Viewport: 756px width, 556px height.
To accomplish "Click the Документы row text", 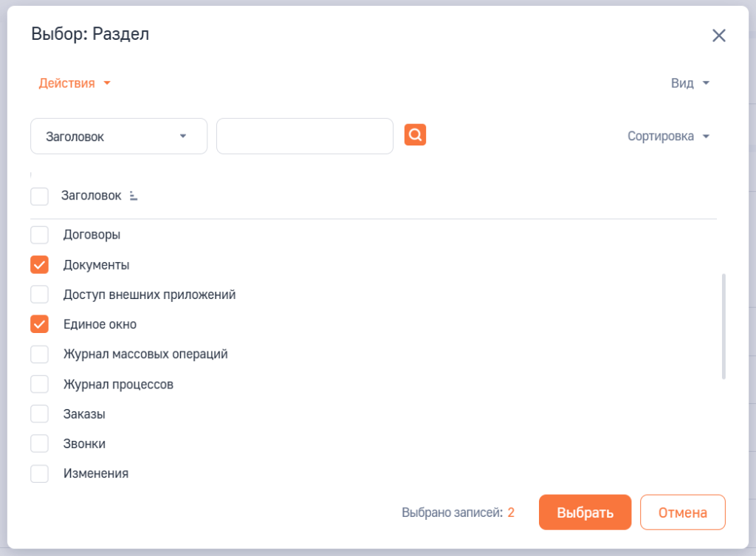I will [97, 265].
